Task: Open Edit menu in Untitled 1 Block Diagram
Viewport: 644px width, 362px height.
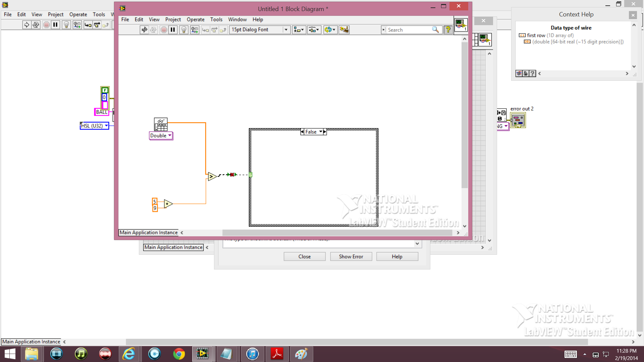Action: pos(139,19)
